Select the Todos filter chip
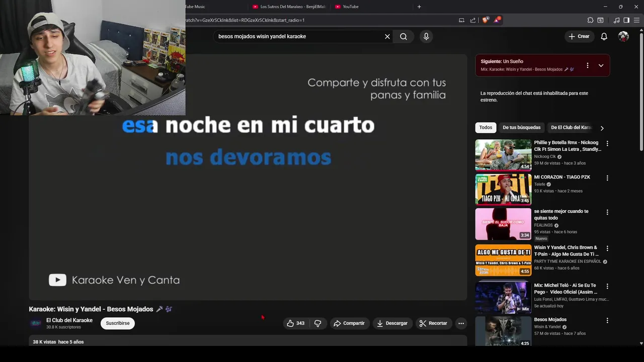This screenshot has height=362, width=644. pyautogui.click(x=486, y=128)
